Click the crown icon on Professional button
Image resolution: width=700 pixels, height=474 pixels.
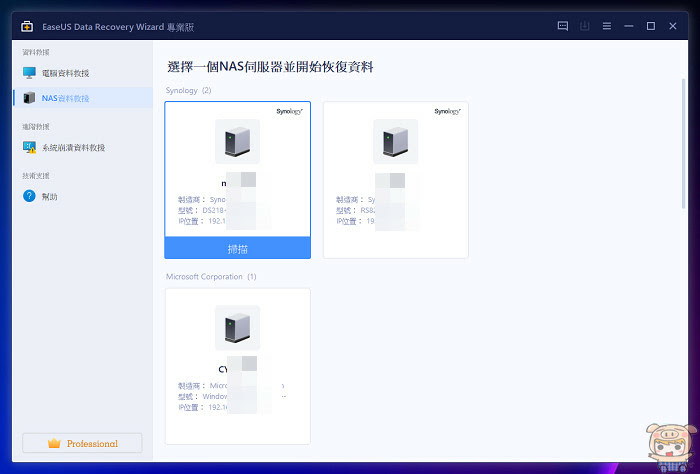[x=54, y=443]
